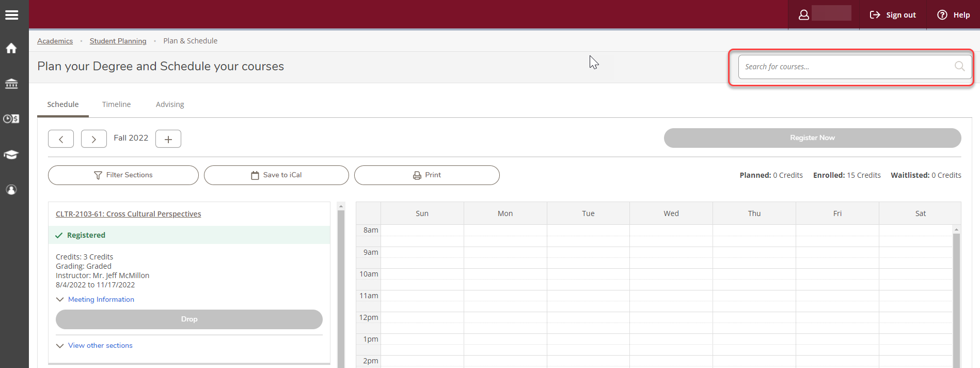Save schedule to iCal
This screenshot has width=980, height=368.
[x=276, y=175]
